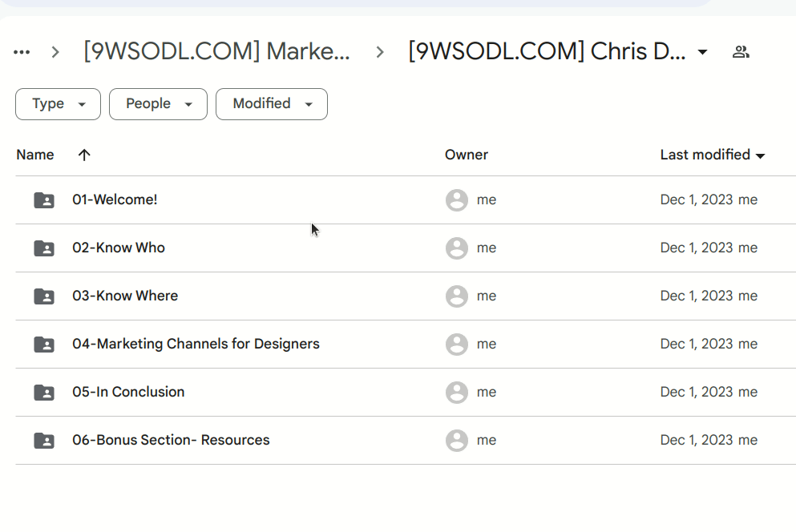
Task: Click owner avatar in 04-Marketing Channels row
Action: point(457,345)
